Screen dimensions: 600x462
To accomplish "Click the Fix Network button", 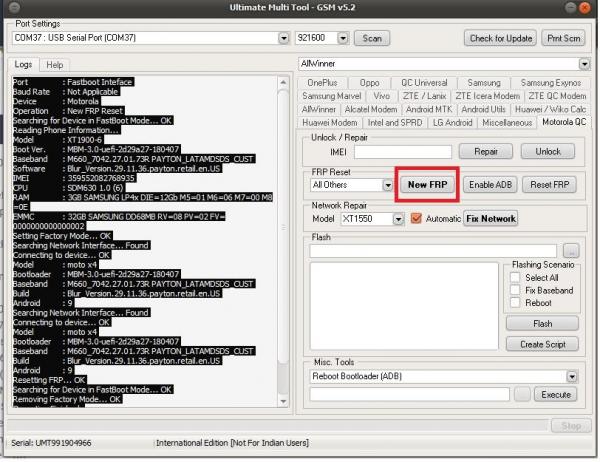I will [491, 219].
